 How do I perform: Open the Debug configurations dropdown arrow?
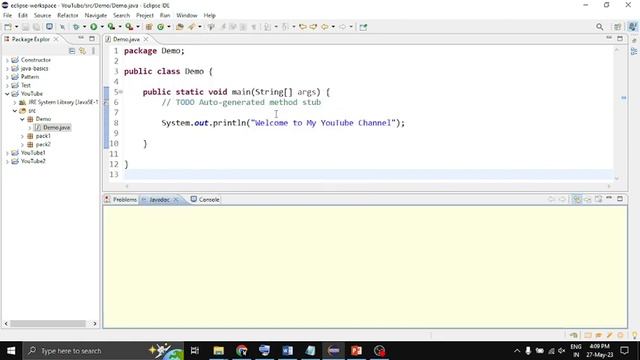(84, 27)
